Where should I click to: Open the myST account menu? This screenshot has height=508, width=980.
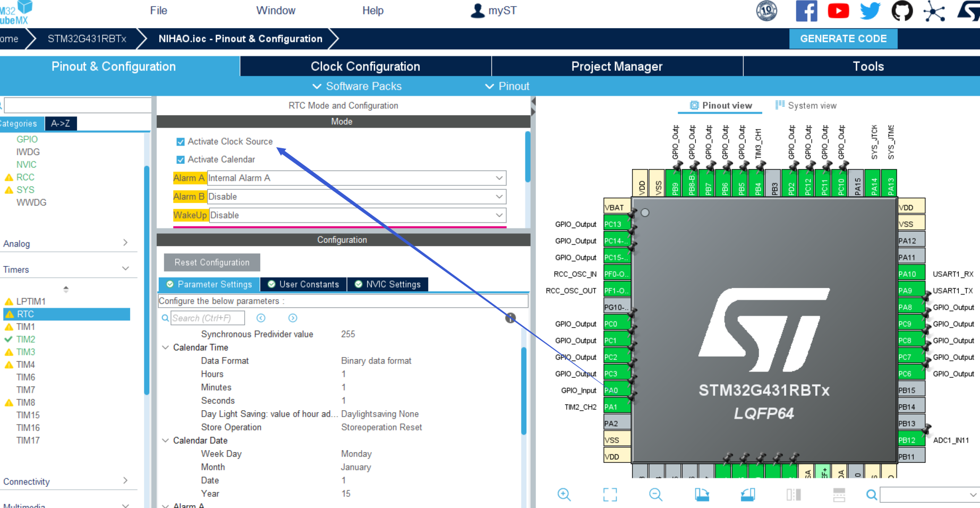[x=493, y=11]
